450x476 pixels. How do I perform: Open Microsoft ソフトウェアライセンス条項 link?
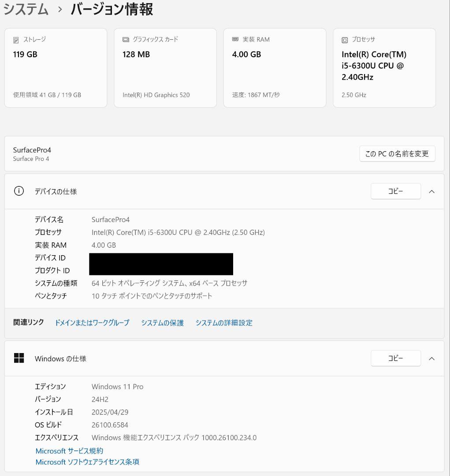coord(87,462)
